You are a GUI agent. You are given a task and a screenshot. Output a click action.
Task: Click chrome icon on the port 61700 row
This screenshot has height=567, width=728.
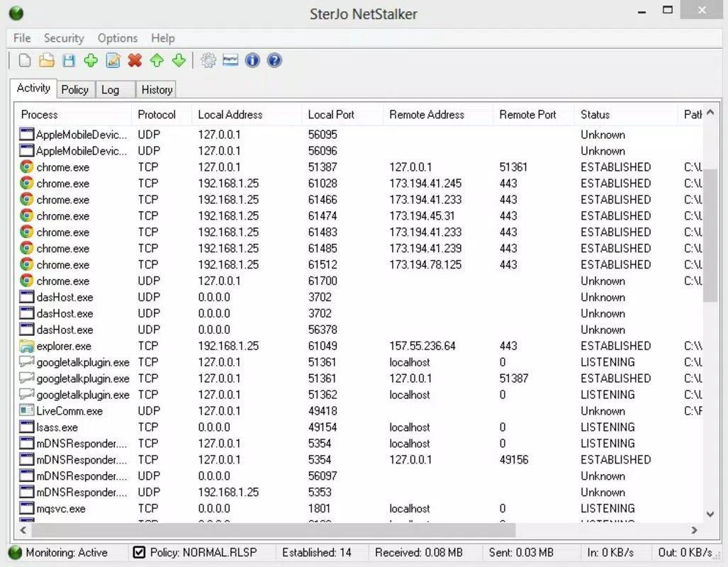click(x=26, y=281)
